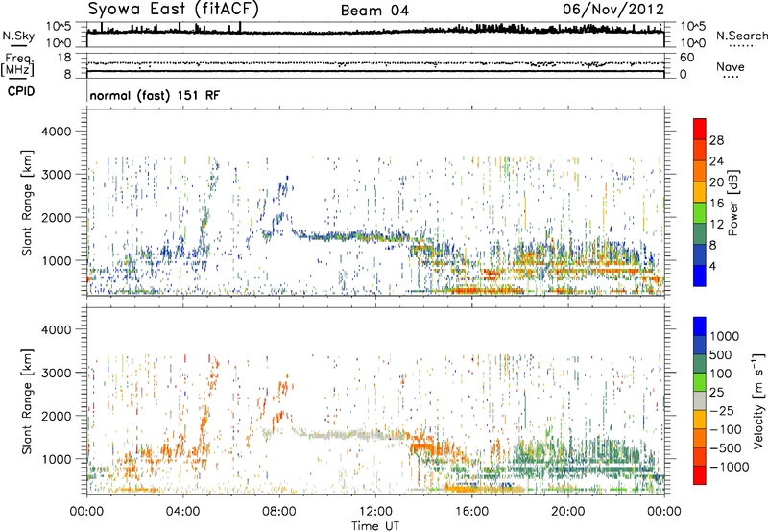Click the 'Slant Range [km]' label of the power panel
This screenshot has height=532, width=768.
coord(26,203)
